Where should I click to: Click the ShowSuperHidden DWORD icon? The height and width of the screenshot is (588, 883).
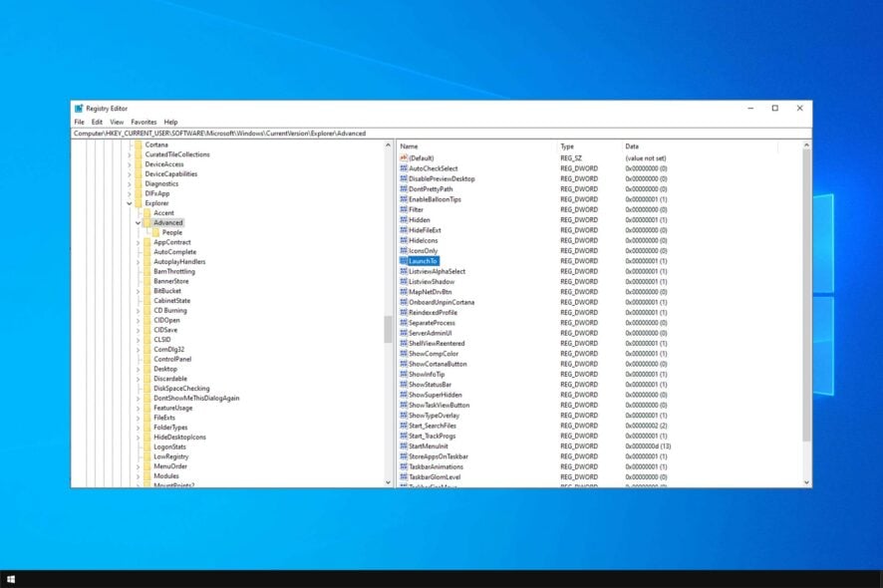coord(404,395)
